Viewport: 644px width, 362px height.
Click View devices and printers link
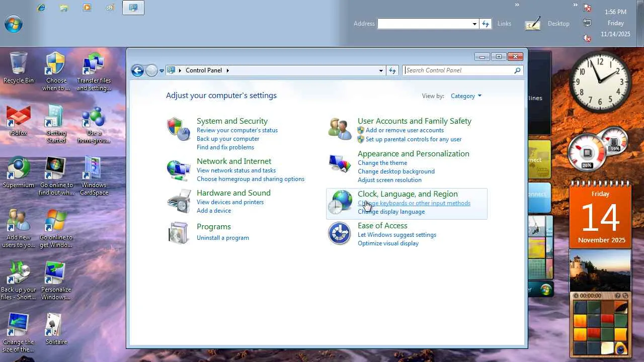(230, 202)
